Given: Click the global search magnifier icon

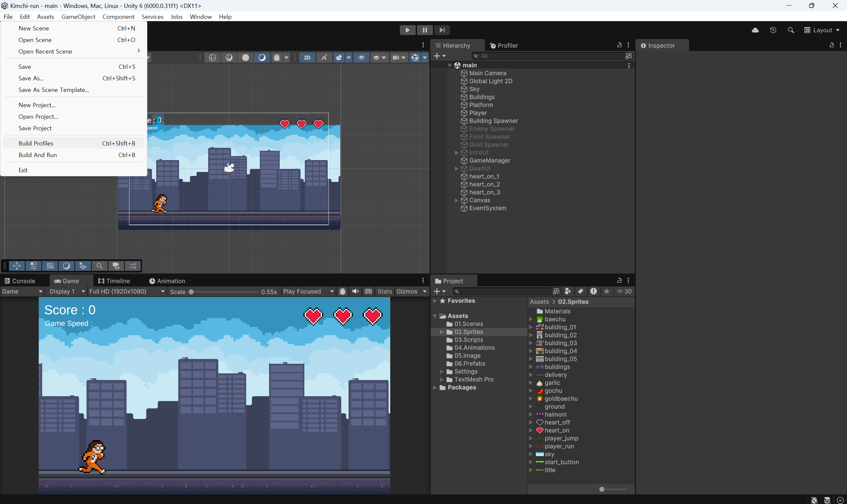Looking at the screenshot, I should [791, 30].
